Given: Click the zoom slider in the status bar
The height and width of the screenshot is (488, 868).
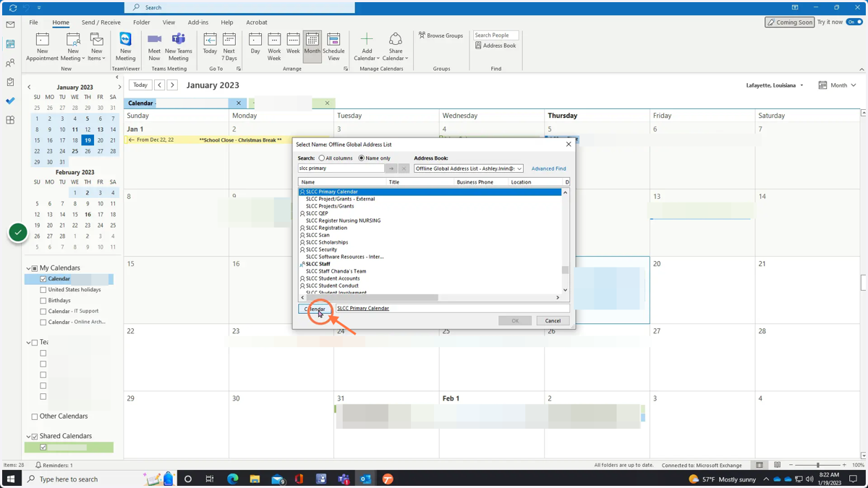Looking at the screenshot, I should pos(818,465).
